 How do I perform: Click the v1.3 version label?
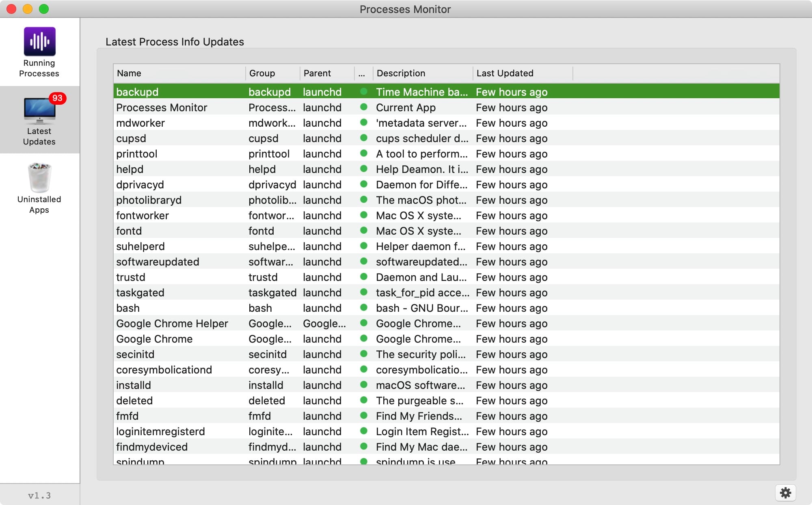click(x=39, y=495)
